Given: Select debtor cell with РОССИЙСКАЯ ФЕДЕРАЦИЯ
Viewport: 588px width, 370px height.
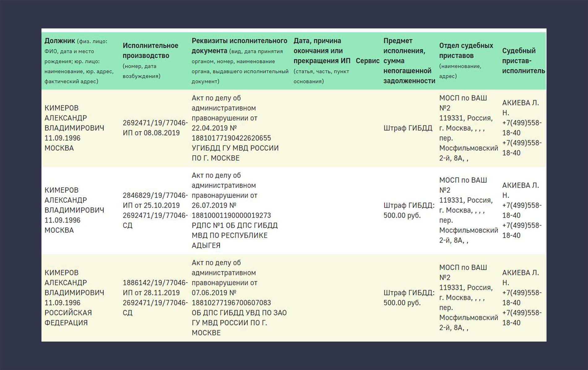Looking at the screenshot, I should click(74, 298).
